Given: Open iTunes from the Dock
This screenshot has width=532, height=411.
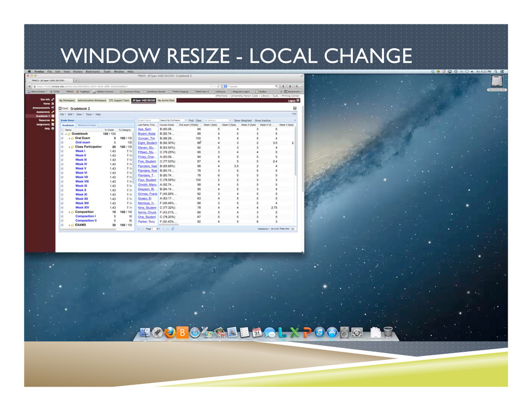Looking at the screenshot, I should [320, 333].
